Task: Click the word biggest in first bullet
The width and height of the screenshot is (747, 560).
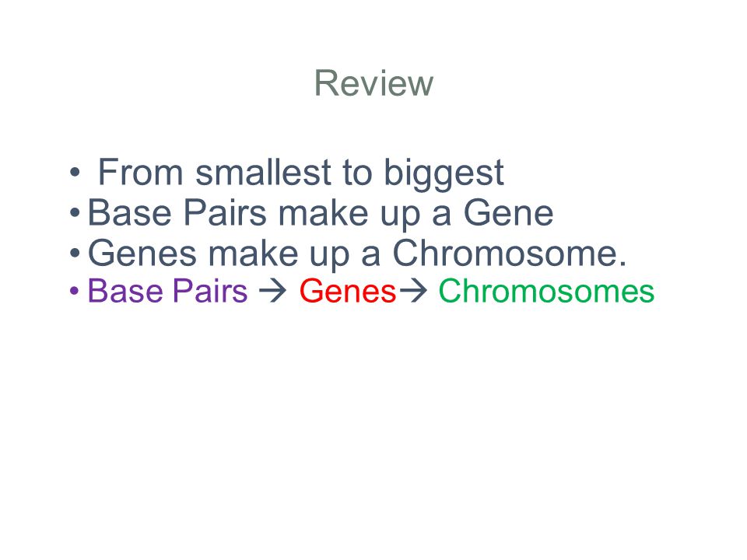Action: 444,174
